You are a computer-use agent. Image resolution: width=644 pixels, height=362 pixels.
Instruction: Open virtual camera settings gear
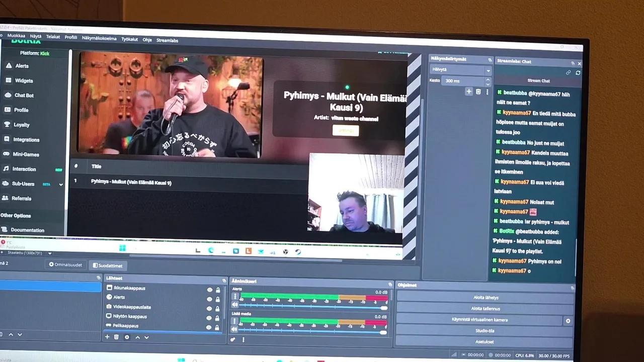568,320
